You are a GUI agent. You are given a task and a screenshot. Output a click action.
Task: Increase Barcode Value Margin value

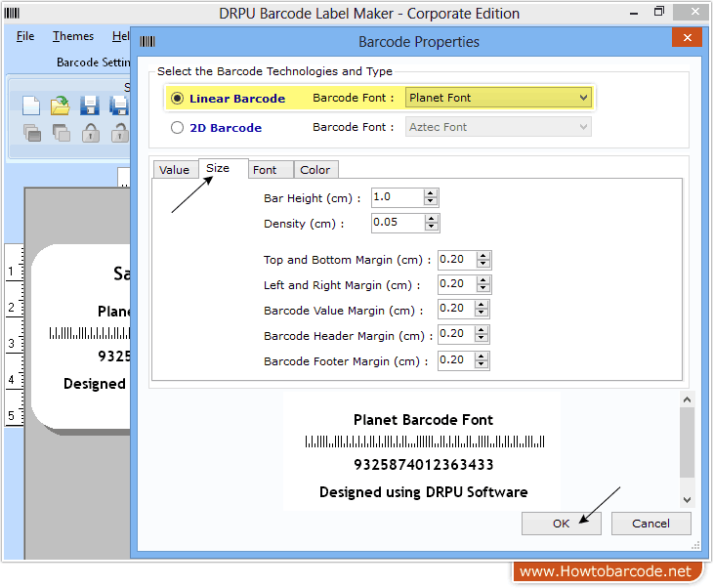click(x=482, y=305)
